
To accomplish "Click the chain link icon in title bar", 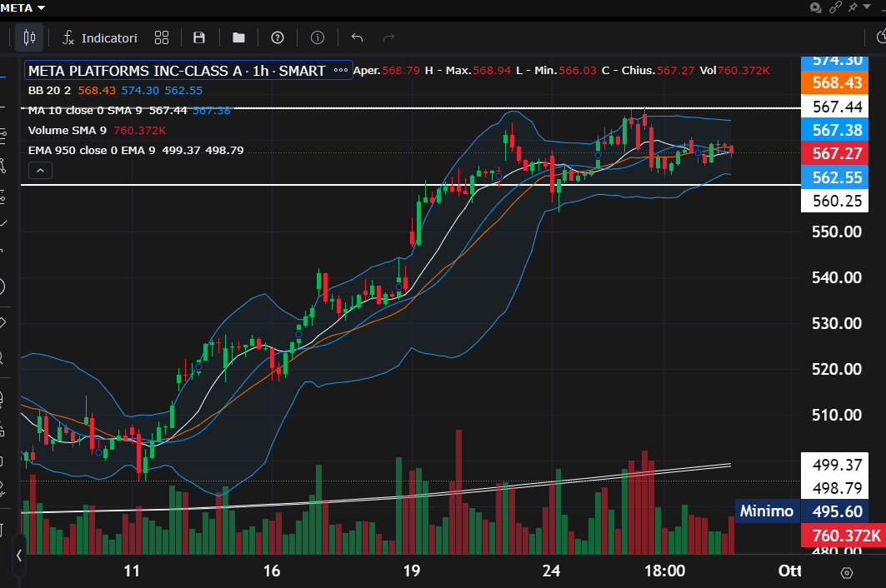I will pos(836,7).
